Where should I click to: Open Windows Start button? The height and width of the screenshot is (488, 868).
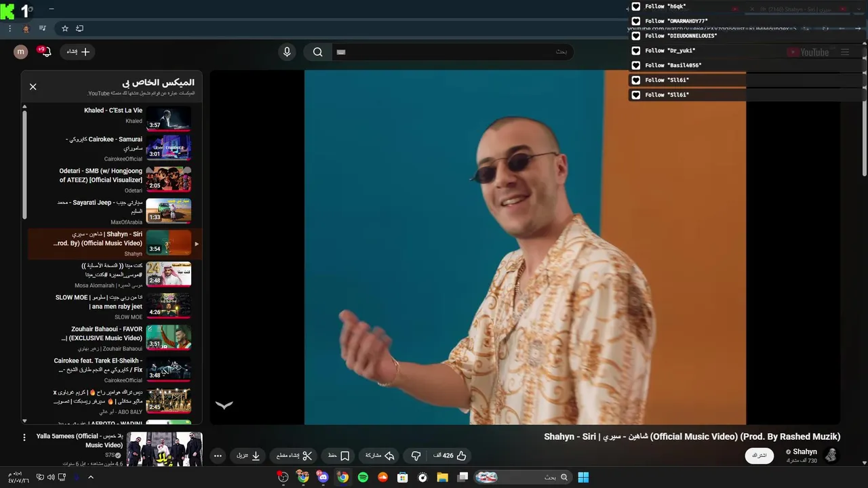(x=583, y=477)
